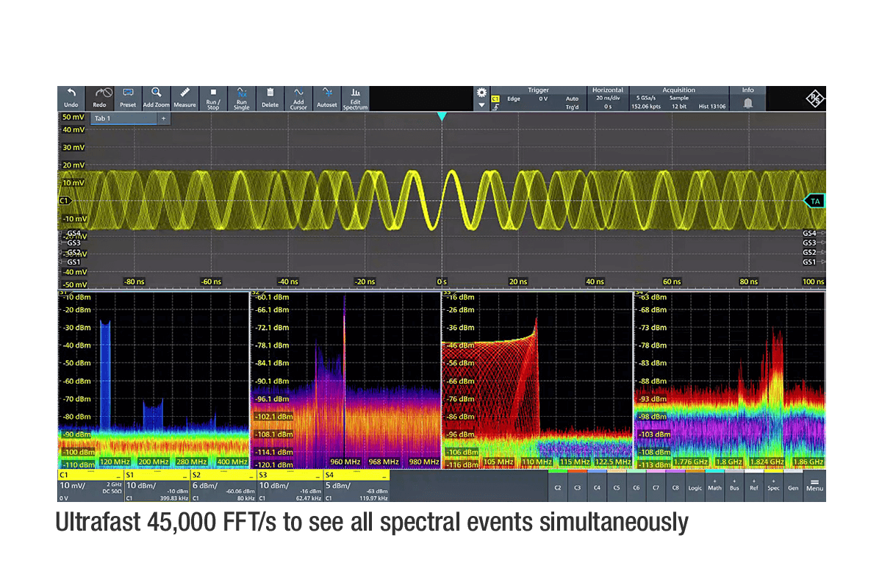This screenshot has width=882, height=588.
Task: Click the 20 ns/div horizontal scale value
Action: coord(608,98)
